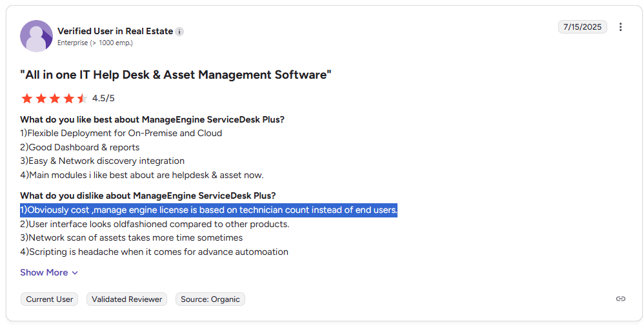Click the Source: Organic tag

click(x=210, y=299)
